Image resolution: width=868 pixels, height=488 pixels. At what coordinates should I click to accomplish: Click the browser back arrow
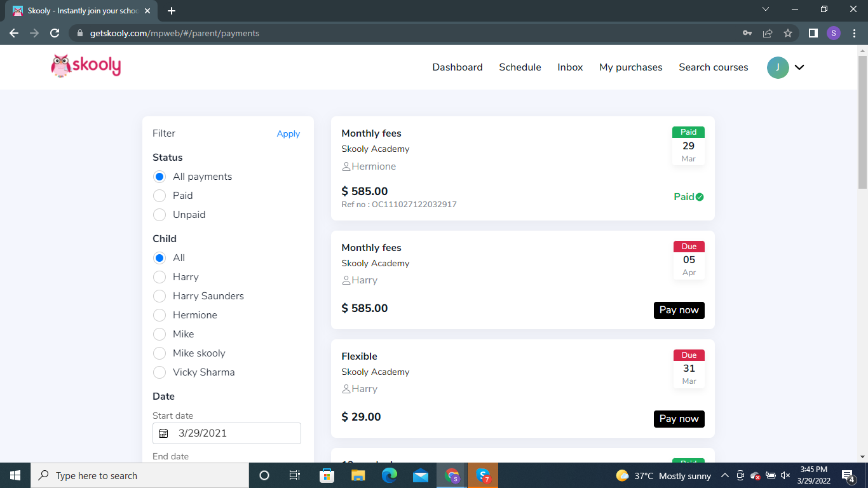click(x=14, y=33)
